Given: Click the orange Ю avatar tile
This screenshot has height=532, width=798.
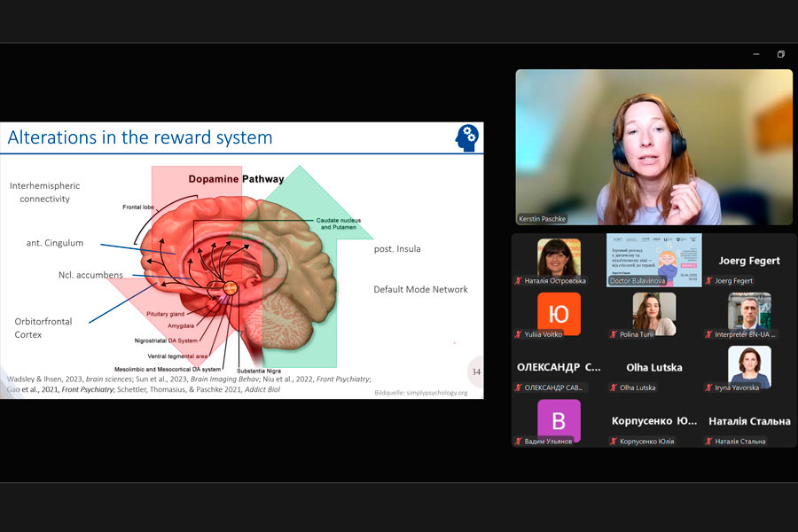Looking at the screenshot, I should tap(559, 314).
